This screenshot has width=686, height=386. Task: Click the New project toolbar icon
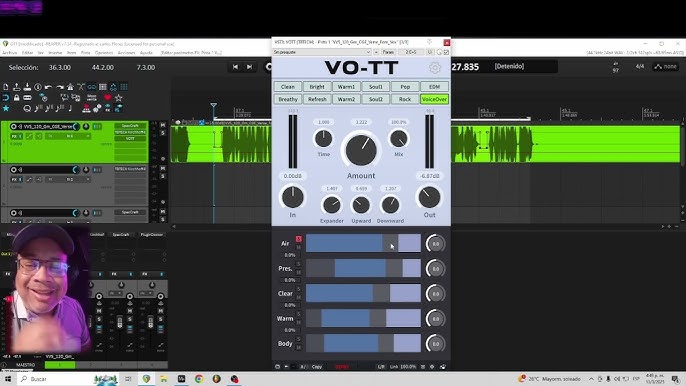6,87
